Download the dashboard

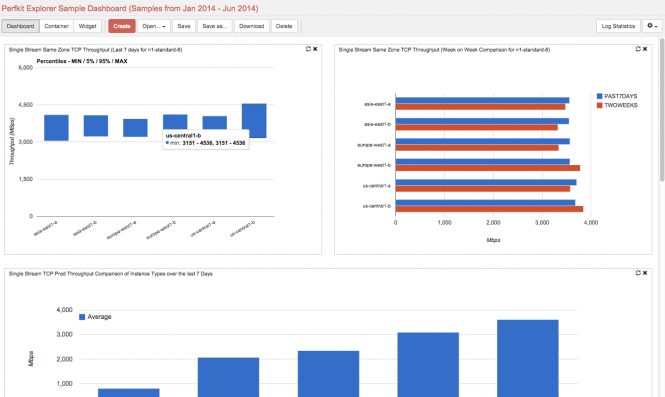[x=251, y=26]
